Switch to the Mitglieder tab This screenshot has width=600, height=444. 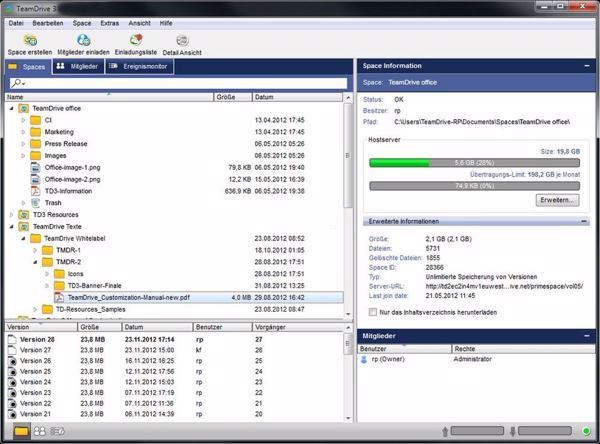tap(78, 67)
